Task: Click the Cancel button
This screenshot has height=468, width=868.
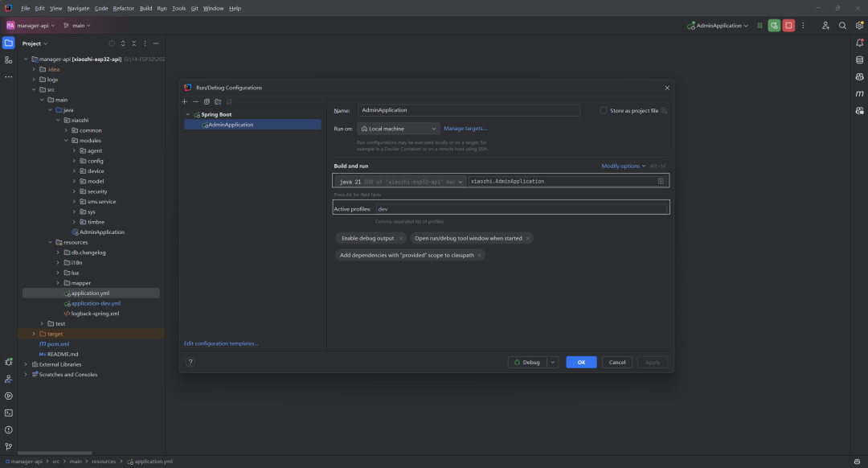Action: [617, 362]
